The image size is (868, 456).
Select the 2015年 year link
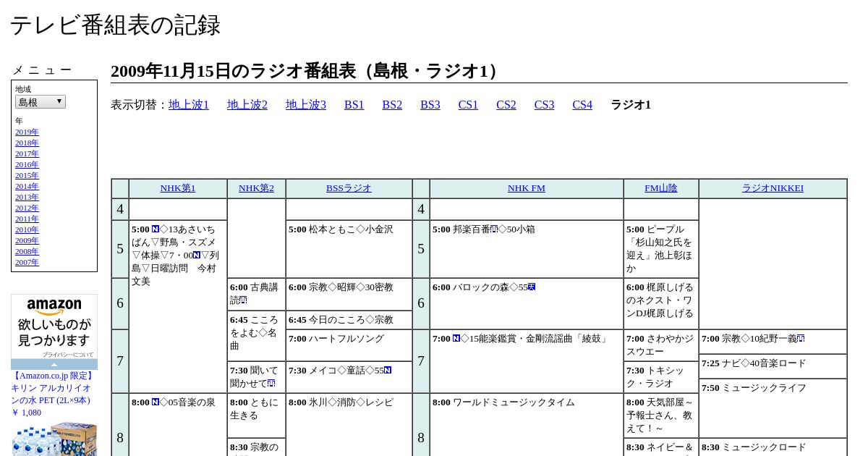point(27,176)
